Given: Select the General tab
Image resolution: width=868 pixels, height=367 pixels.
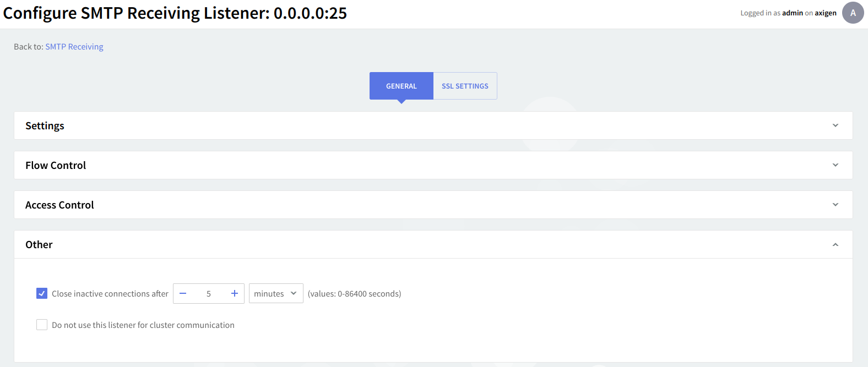Looking at the screenshot, I should [401, 86].
